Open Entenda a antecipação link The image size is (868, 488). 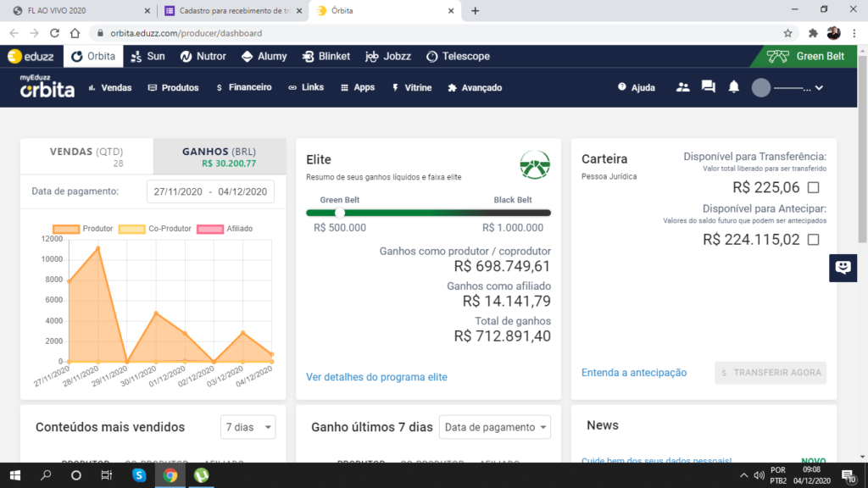[x=634, y=373]
